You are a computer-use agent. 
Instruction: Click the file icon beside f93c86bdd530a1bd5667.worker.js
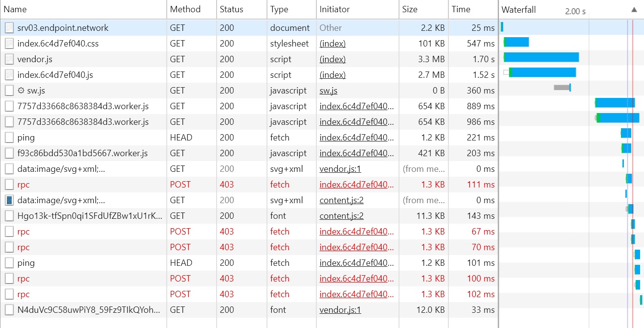[9, 153]
